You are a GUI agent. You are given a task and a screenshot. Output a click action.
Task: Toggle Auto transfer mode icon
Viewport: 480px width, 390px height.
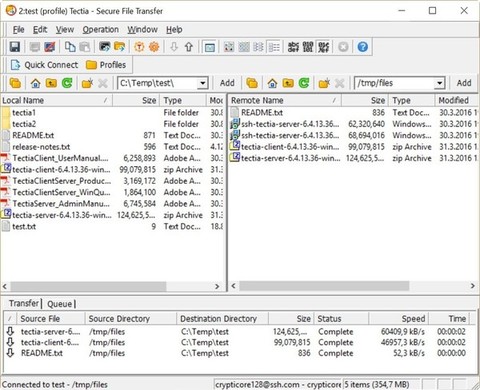pyautogui.click(x=324, y=47)
